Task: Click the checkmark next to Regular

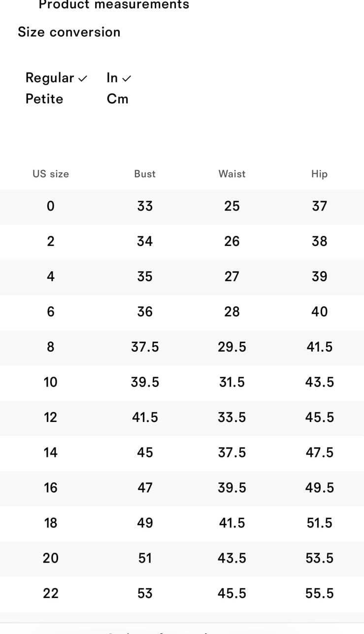Action: click(83, 78)
